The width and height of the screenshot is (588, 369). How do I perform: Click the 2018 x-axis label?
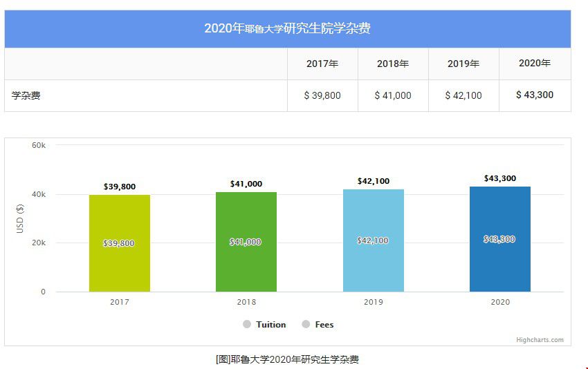point(246,302)
